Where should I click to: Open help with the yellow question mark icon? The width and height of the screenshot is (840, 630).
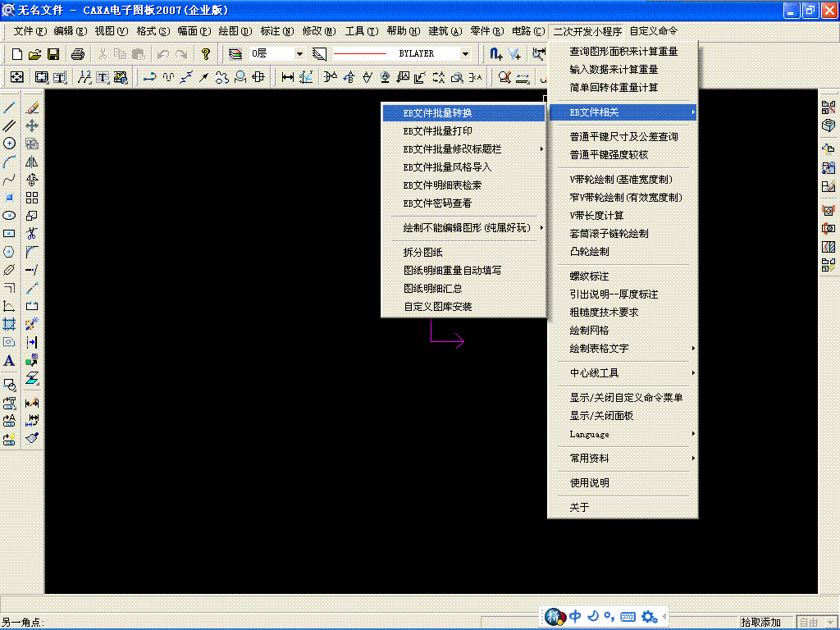click(206, 53)
